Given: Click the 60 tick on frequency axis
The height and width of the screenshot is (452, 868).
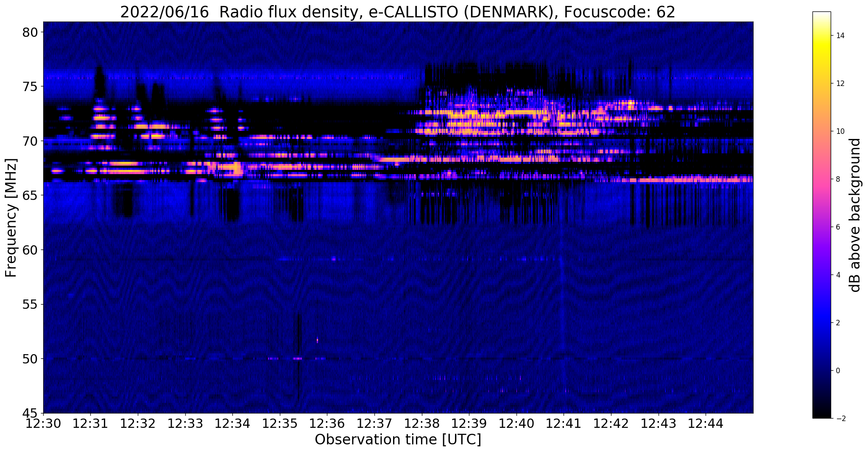Looking at the screenshot, I should pyautogui.click(x=30, y=250).
